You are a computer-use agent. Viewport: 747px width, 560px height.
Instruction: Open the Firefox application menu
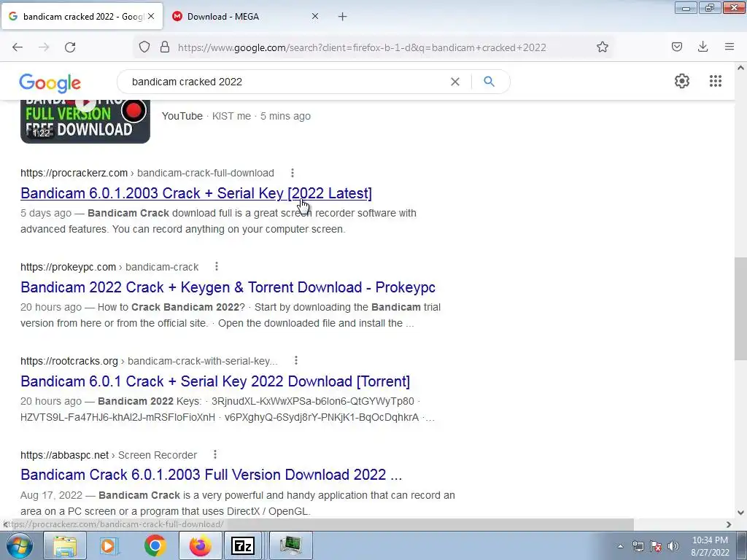729,47
